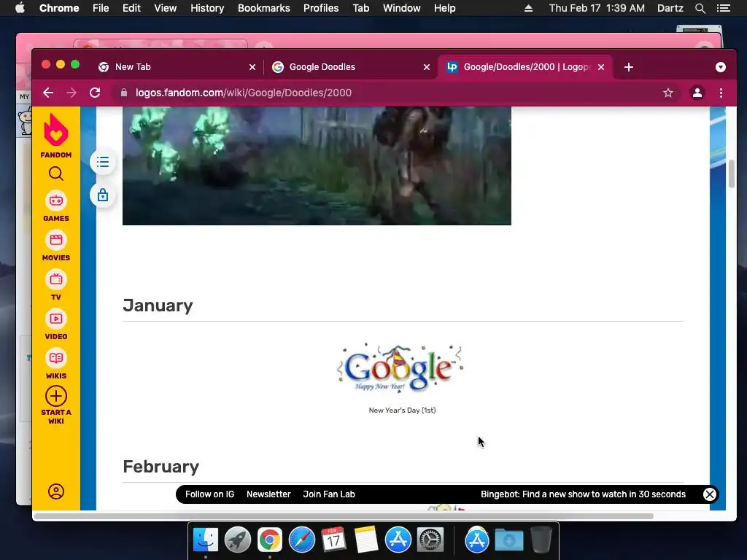The width and height of the screenshot is (747, 560).
Task: Open the Window menu
Action: pos(402,8)
